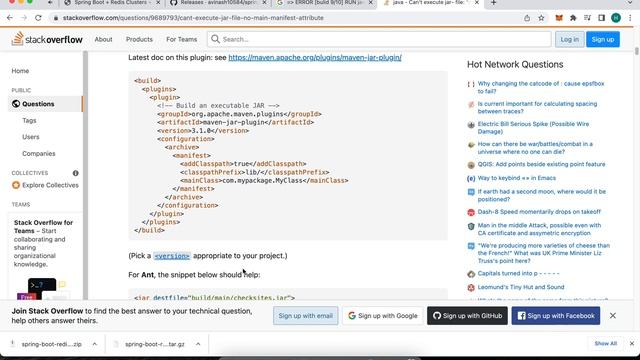Close the downloads bar
This screenshot has width=640, height=360.
pyautogui.click(x=632, y=344)
